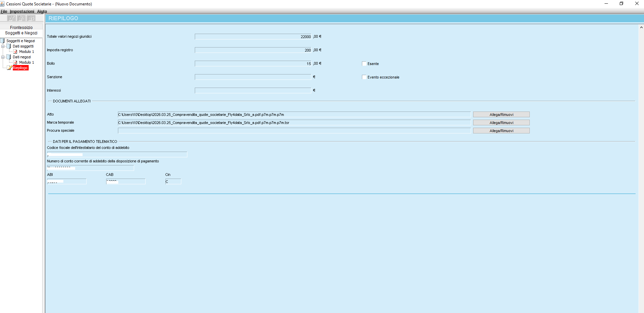This screenshot has height=313, width=644.
Task: Click the Dati soggetti folder icon
Action: (x=9, y=46)
